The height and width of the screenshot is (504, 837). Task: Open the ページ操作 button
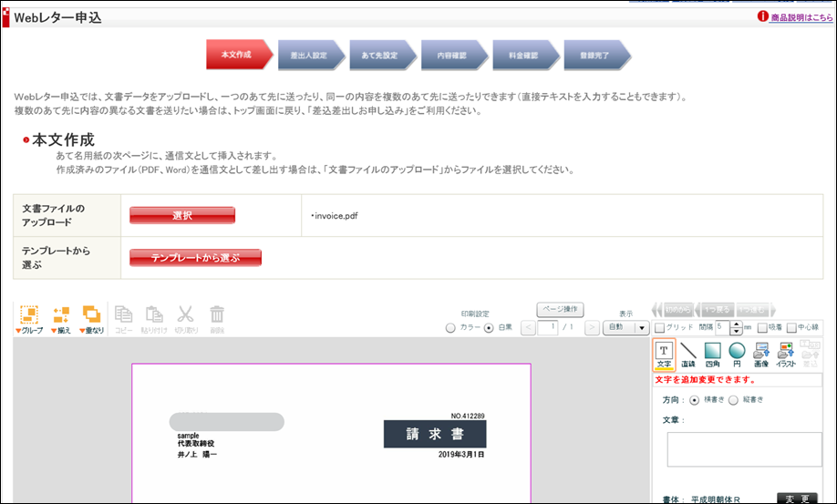point(560,309)
